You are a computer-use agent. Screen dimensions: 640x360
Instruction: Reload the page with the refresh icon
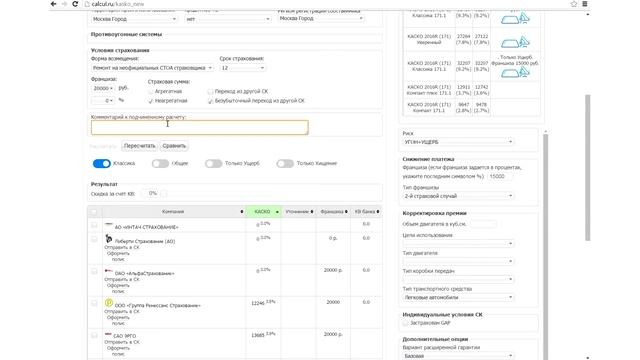pos(75,4)
